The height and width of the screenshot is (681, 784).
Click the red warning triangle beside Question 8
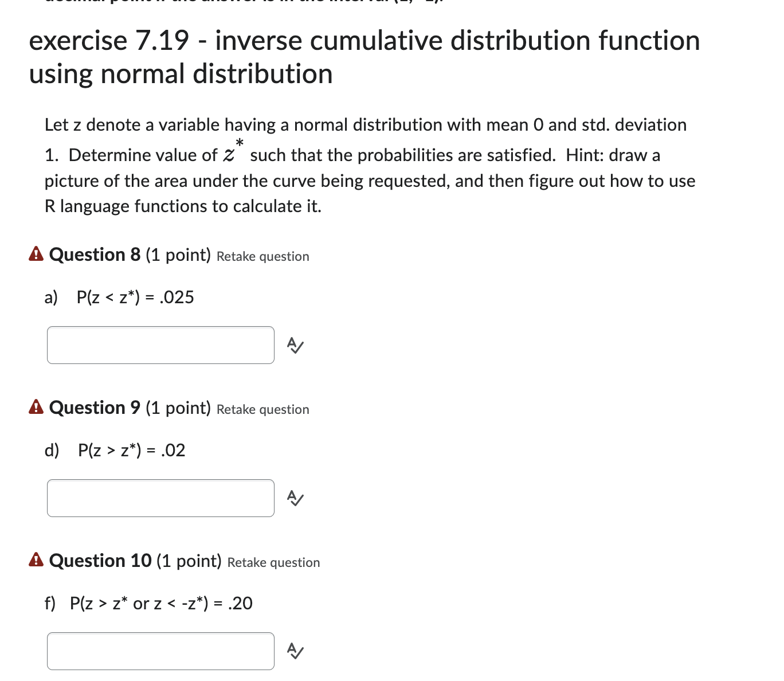click(x=36, y=254)
